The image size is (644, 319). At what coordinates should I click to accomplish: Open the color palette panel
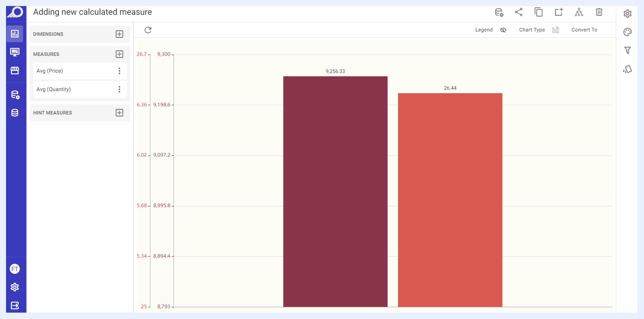[628, 32]
